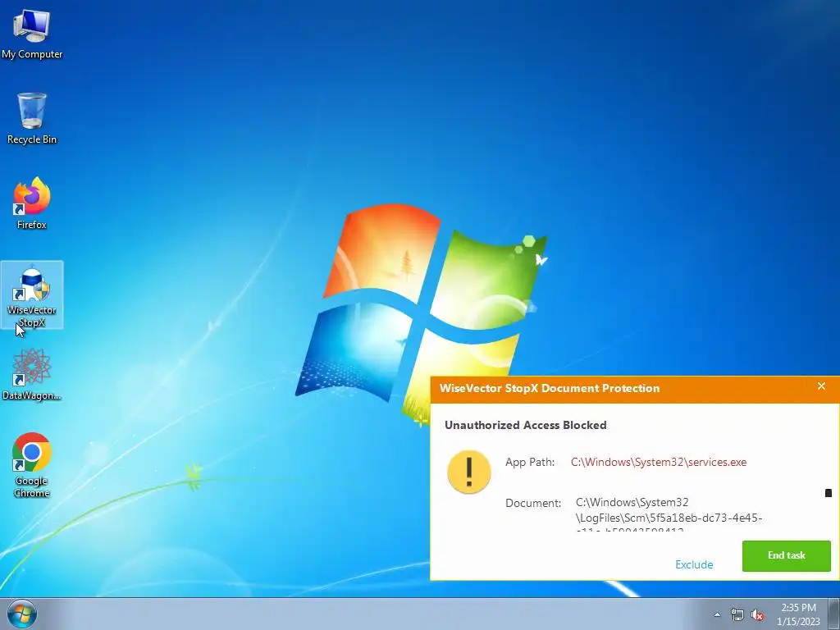This screenshot has height=630, width=840.
Task: Click the services.exe app path text
Action: pos(659,462)
